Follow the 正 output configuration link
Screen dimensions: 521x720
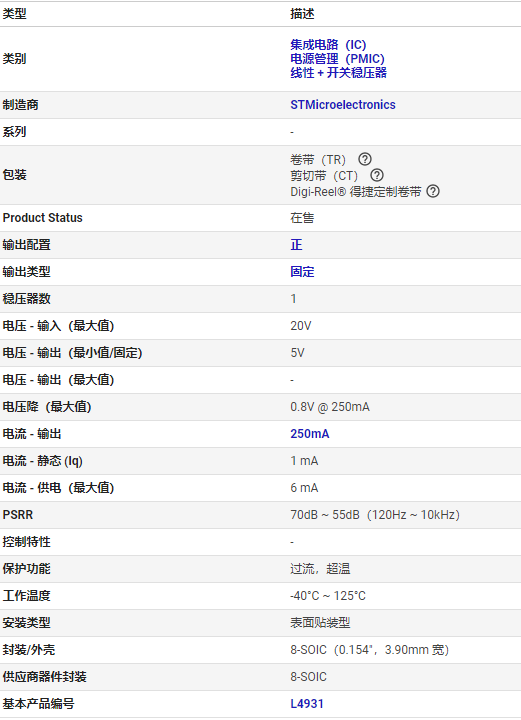[296, 245]
